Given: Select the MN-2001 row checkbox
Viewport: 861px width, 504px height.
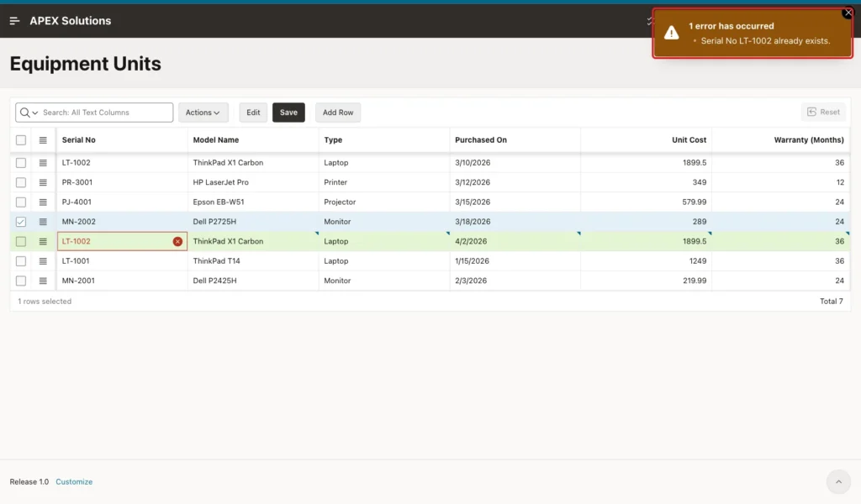Looking at the screenshot, I should 21,281.
